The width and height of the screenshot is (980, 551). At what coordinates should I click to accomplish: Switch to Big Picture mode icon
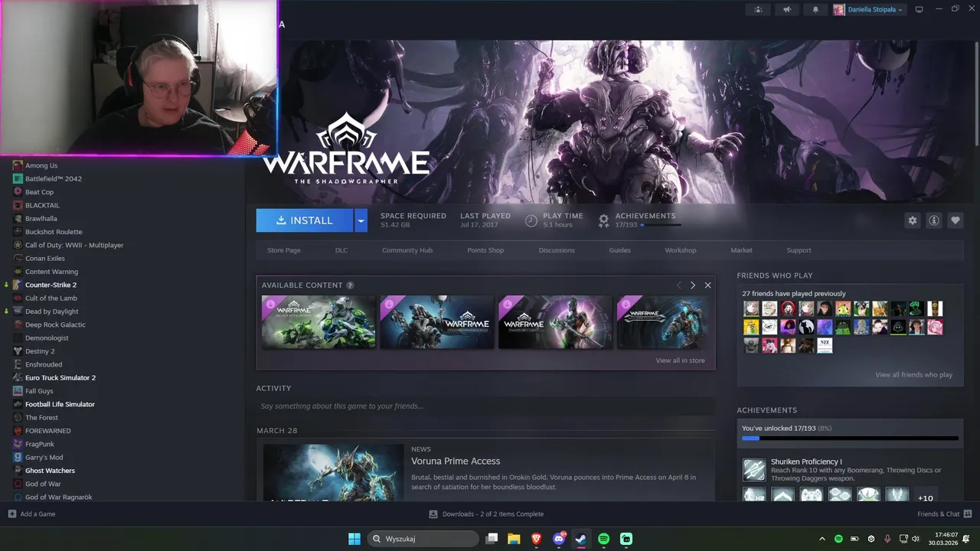[x=920, y=9]
